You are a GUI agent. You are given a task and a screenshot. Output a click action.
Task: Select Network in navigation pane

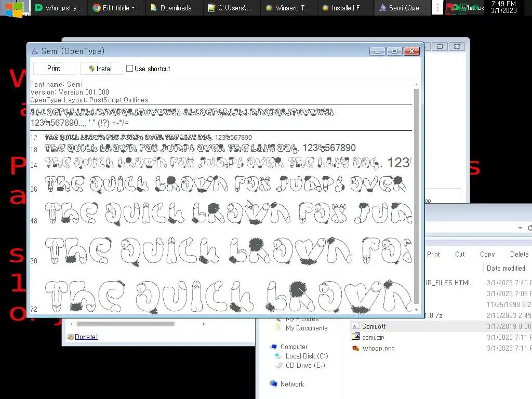[x=292, y=384]
